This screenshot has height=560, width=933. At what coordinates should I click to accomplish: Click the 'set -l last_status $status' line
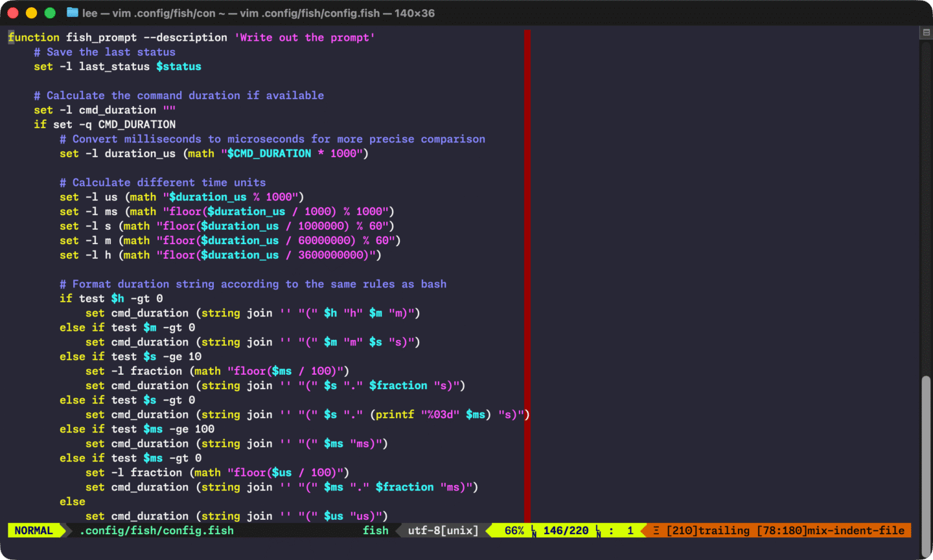click(x=117, y=67)
